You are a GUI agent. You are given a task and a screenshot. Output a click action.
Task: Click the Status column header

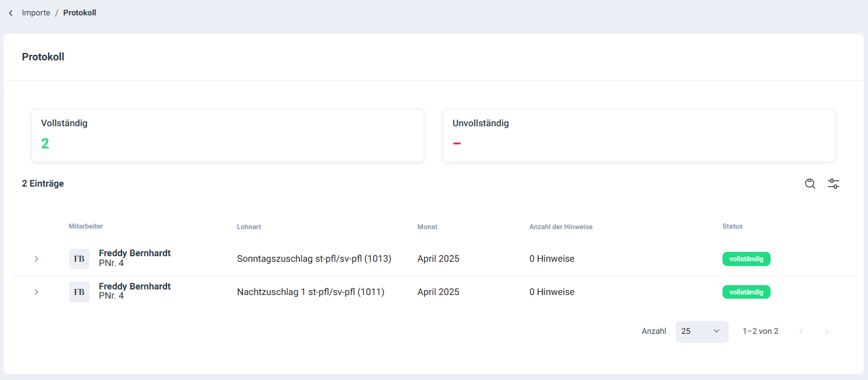732,226
